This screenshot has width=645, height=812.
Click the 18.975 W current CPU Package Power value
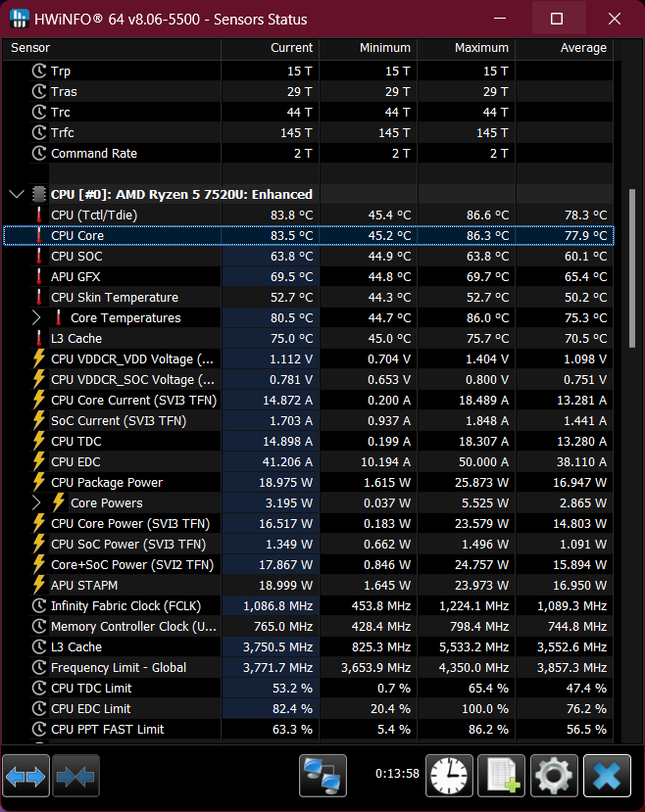[285, 483]
